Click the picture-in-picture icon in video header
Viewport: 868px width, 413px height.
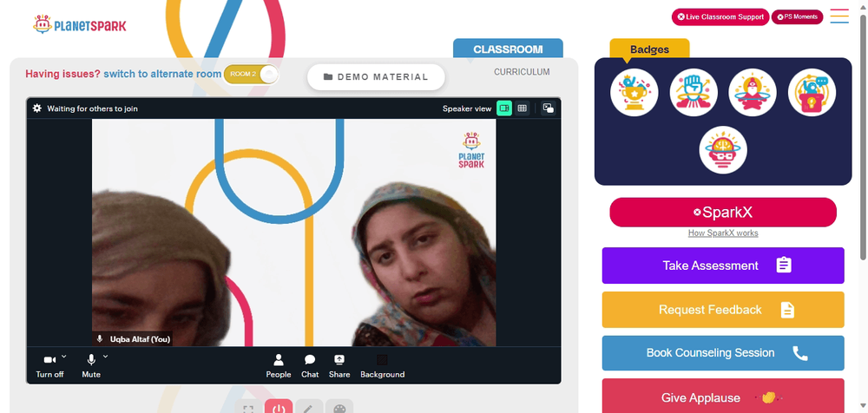tap(548, 108)
